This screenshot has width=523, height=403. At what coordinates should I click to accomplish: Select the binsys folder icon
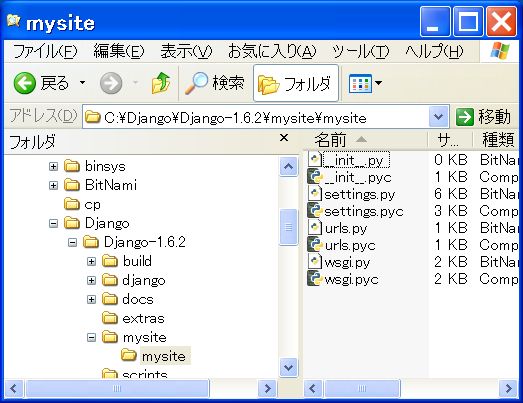click(72, 166)
